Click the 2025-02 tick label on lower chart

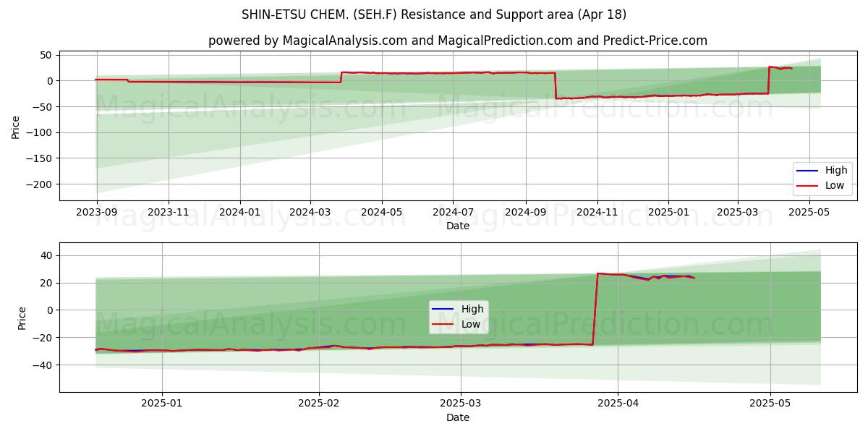tap(319, 403)
